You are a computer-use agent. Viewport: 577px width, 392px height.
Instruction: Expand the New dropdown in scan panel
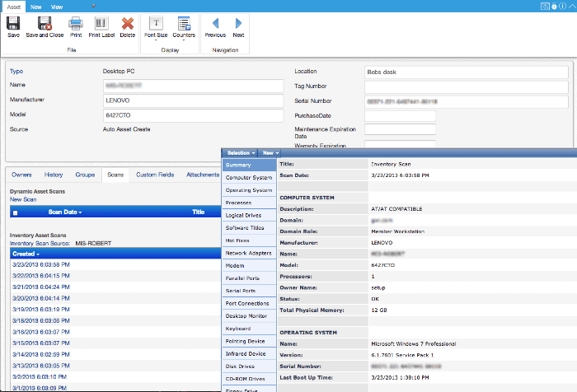[x=270, y=153]
